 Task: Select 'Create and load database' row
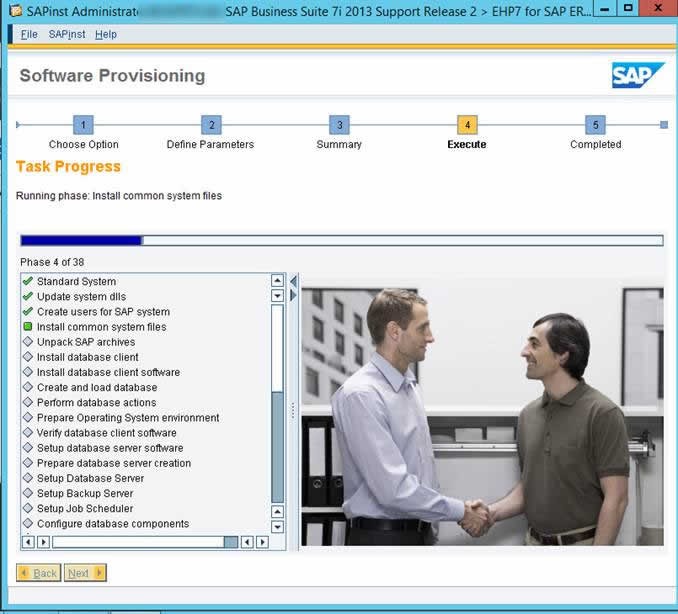145,387
